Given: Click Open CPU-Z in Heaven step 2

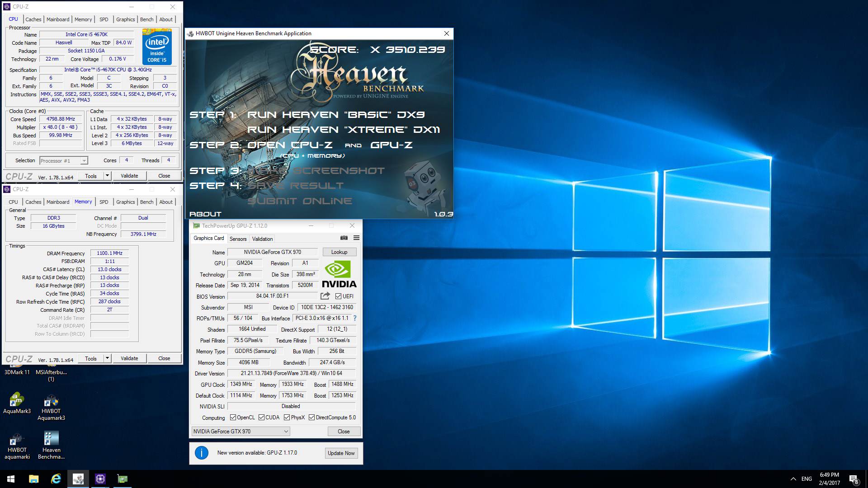Looking at the screenshot, I should click(289, 145).
